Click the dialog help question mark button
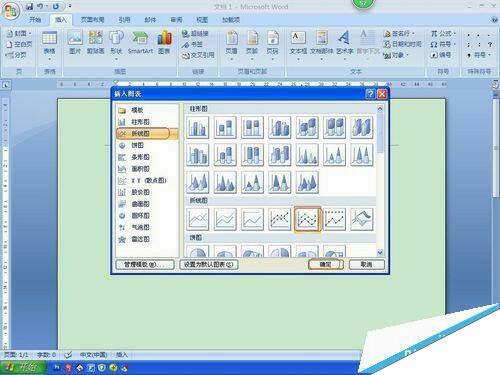Viewport: 500px width, 375px height. 370,94
